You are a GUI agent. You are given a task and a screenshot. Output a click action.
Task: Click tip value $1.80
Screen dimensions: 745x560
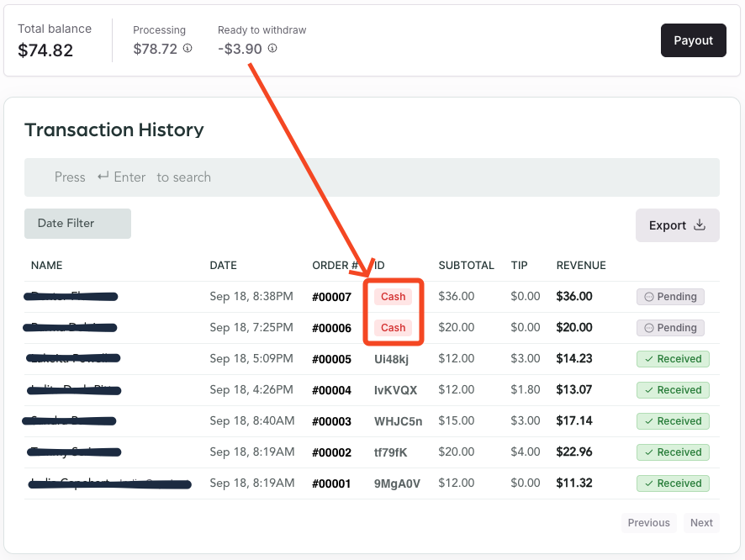point(526,389)
